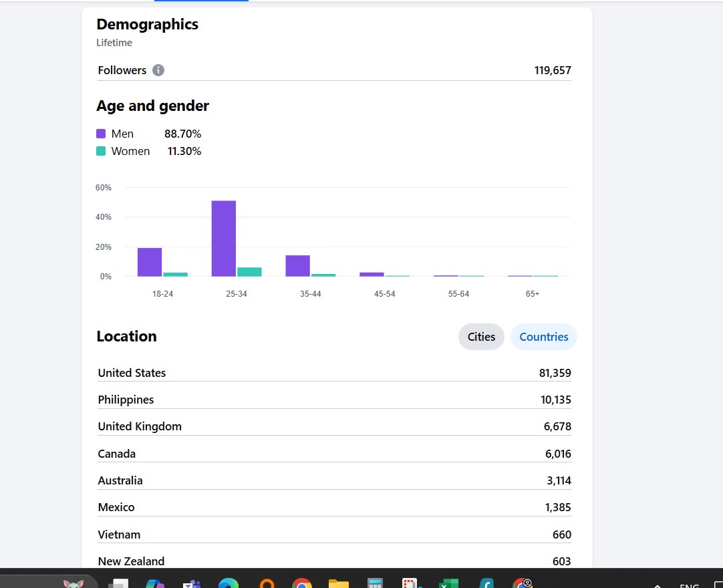The height and width of the screenshot is (588, 723).
Task: Click the purple Men legend swatch
Action: (101, 134)
